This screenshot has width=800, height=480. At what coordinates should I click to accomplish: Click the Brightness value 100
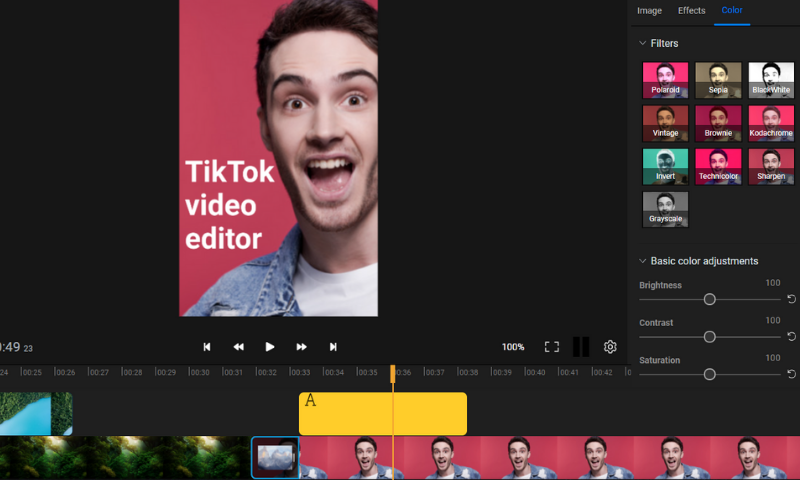(772, 283)
